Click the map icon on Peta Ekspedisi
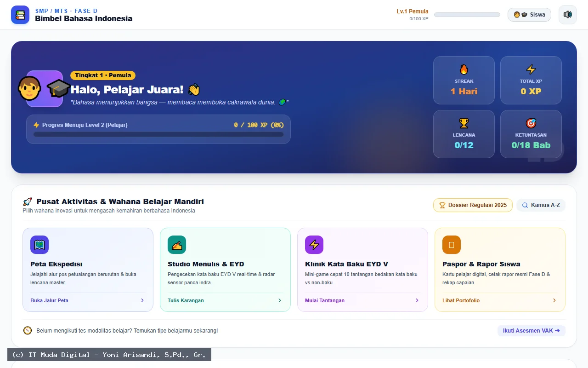 pyautogui.click(x=40, y=245)
